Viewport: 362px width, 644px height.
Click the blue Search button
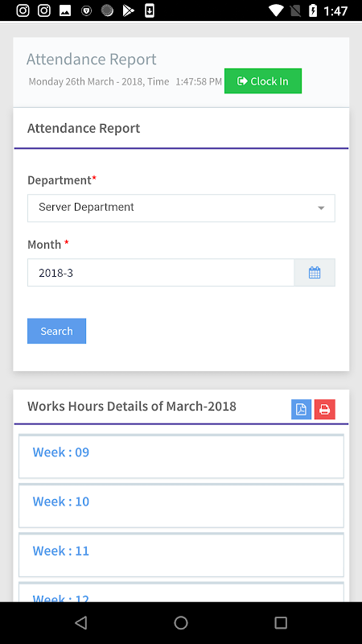(56, 331)
